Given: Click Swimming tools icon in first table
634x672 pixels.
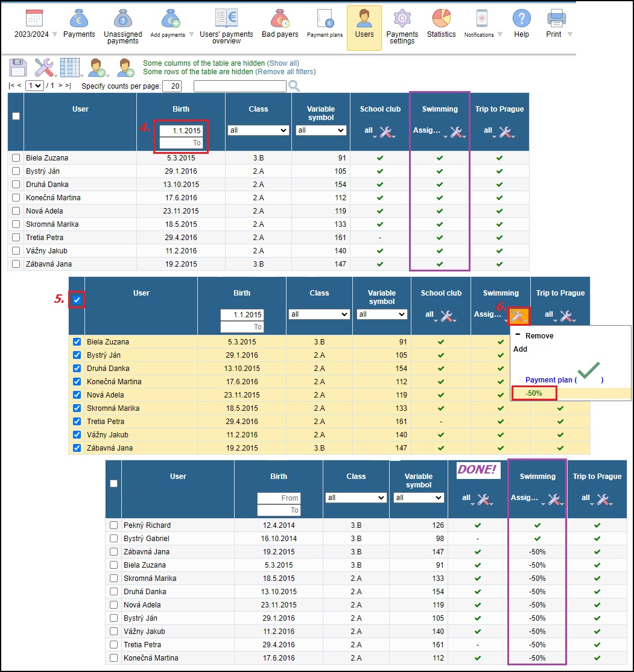Looking at the screenshot, I should click(x=456, y=133).
